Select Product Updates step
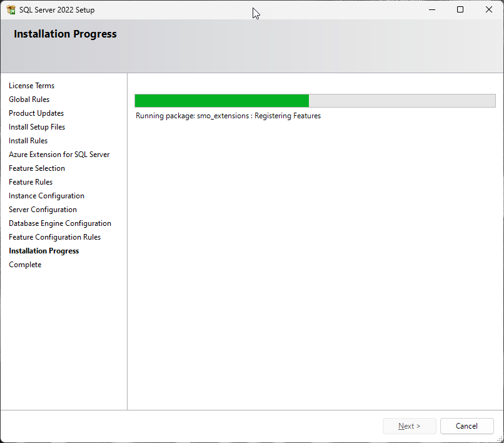Viewport: 504px width, 443px height. tap(36, 113)
